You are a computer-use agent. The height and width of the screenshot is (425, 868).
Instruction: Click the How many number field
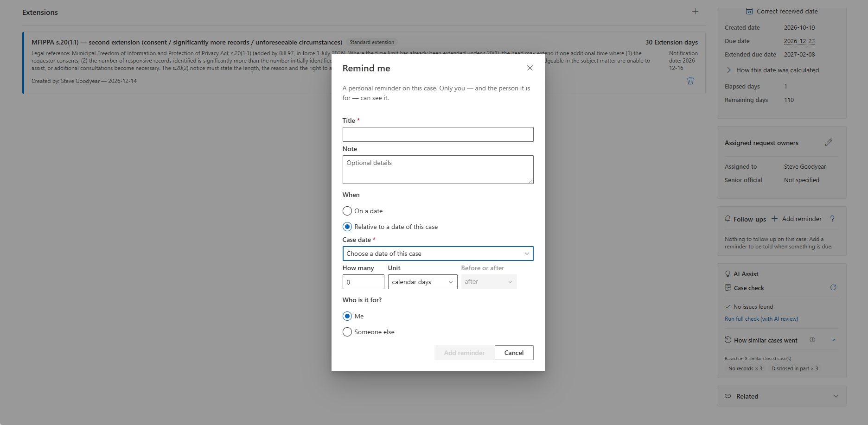[363, 282]
